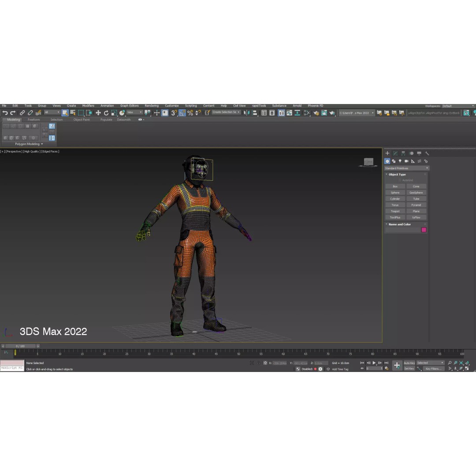This screenshot has height=476, width=476.
Task: Click timeline slider showing 0 / 100
Action: click(x=20, y=346)
